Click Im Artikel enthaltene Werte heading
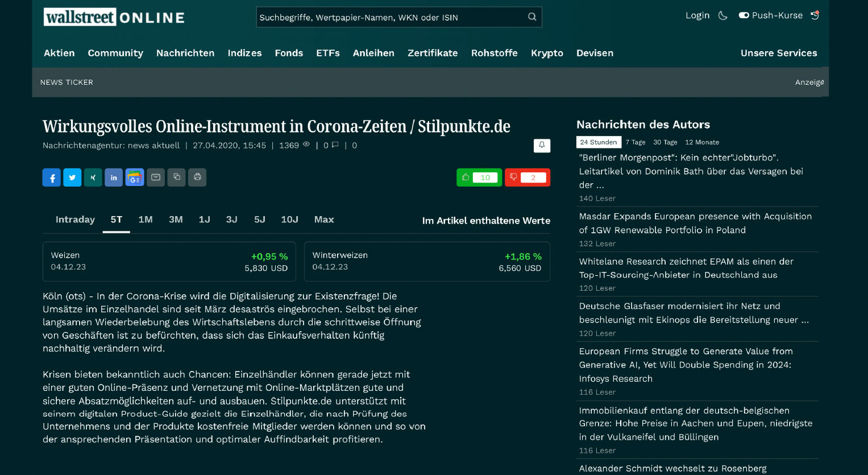Image resolution: width=868 pixels, height=475 pixels. (486, 221)
